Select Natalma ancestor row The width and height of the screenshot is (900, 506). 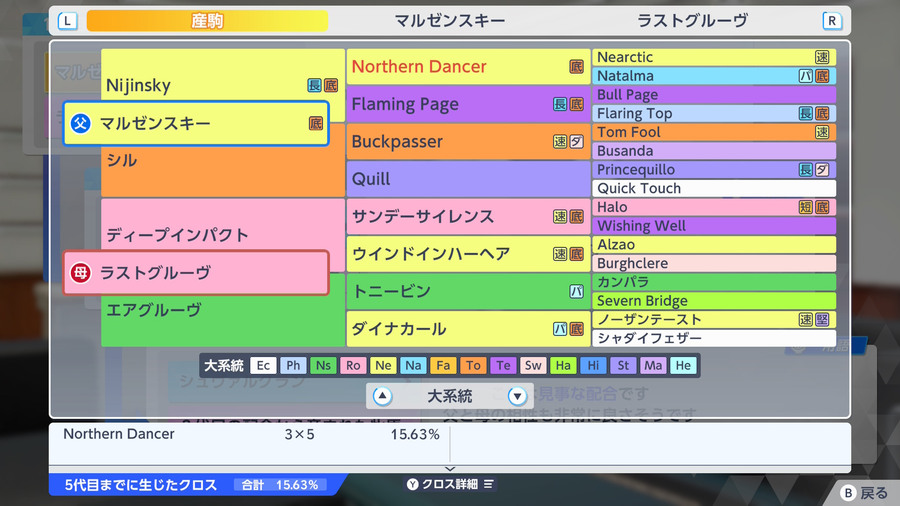[x=714, y=76]
